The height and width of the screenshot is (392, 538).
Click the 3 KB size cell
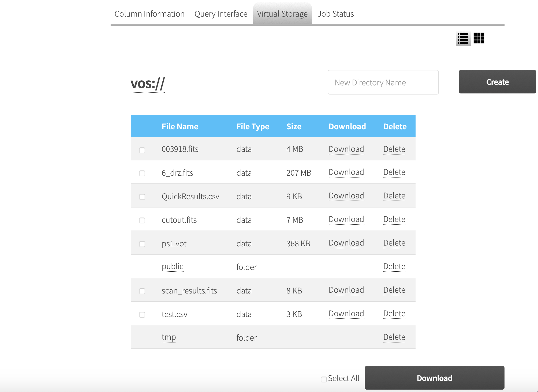pos(294,314)
